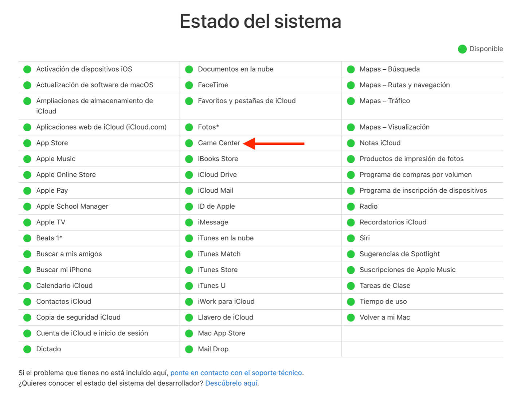Click the Estado del sistema heading
The image size is (532, 394).
click(260, 21)
